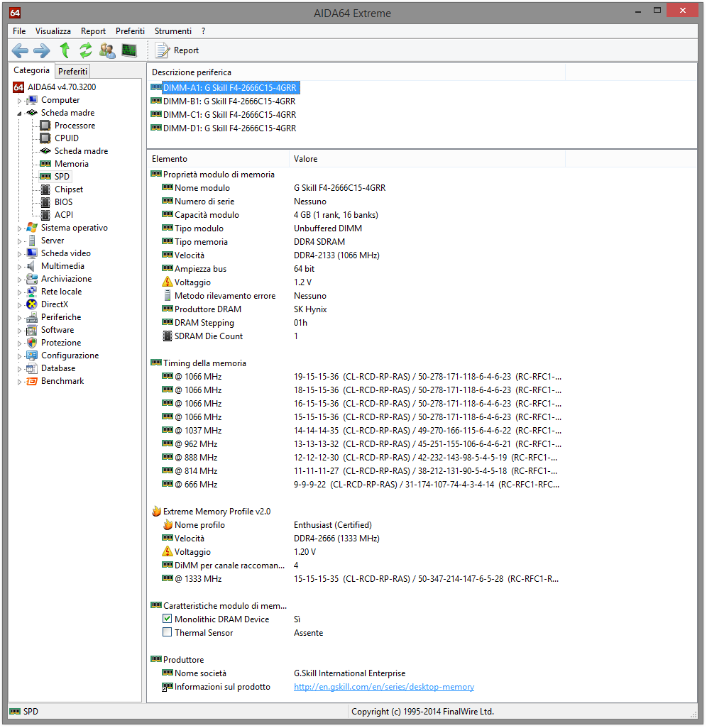Select Processore in the tree

click(75, 126)
